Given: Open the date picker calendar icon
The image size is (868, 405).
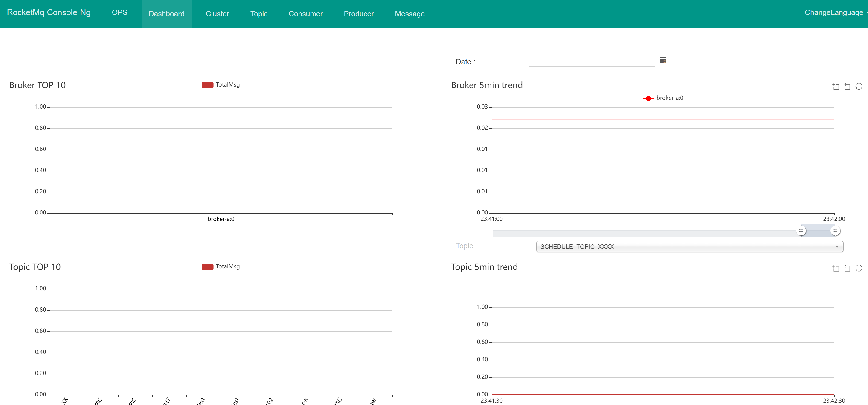Looking at the screenshot, I should [x=663, y=60].
